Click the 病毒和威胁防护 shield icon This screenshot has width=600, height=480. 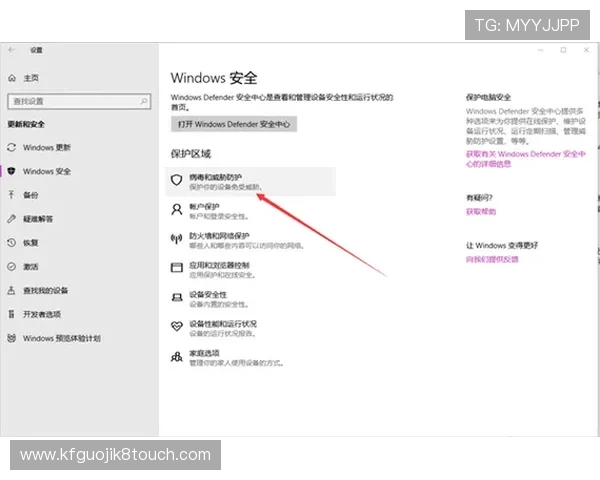[176, 180]
